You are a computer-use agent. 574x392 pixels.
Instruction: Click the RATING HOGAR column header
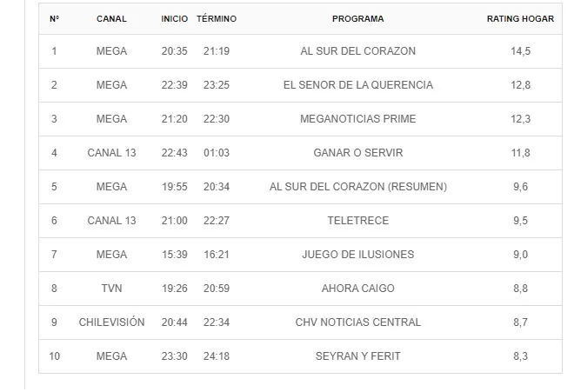pyautogui.click(x=520, y=18)
